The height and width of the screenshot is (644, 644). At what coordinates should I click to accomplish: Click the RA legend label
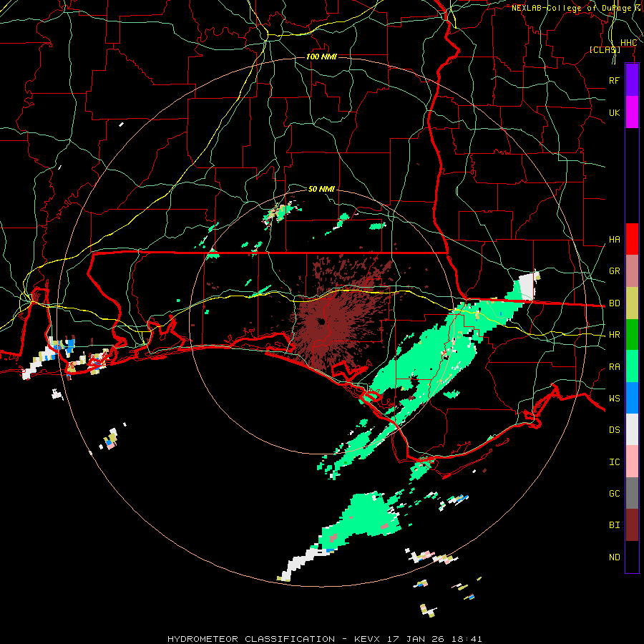pos(614,367)
